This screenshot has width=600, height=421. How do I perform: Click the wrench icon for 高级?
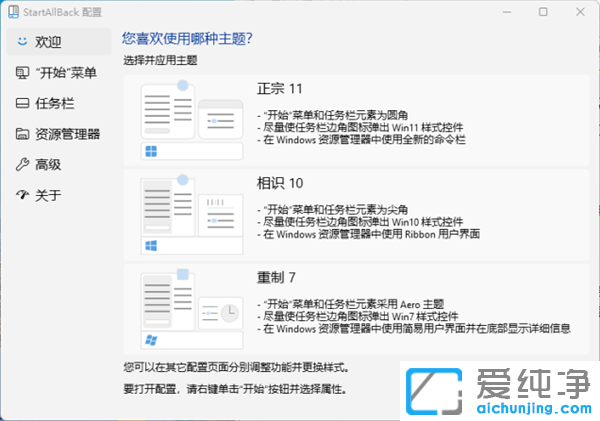point(20,164)
